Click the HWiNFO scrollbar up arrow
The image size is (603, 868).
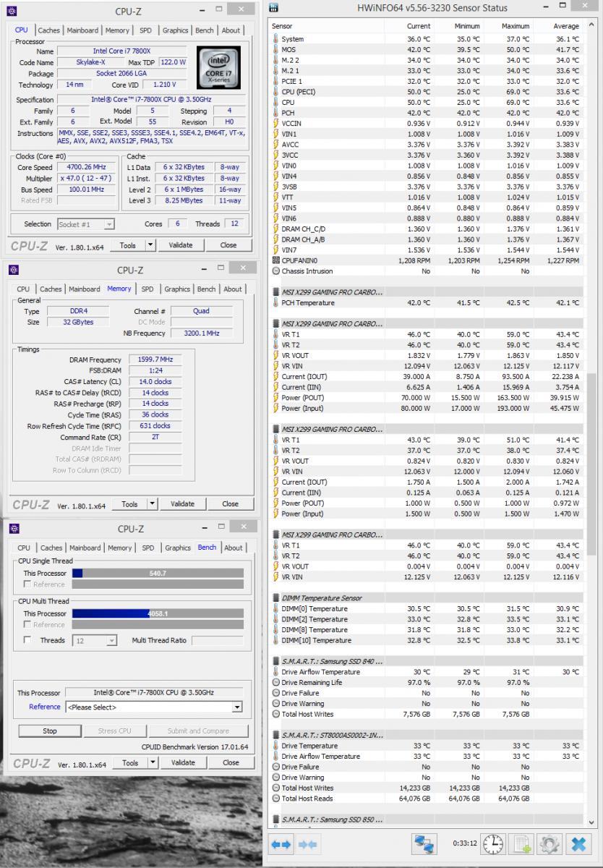pyautogui.click(x=592, y=26)
